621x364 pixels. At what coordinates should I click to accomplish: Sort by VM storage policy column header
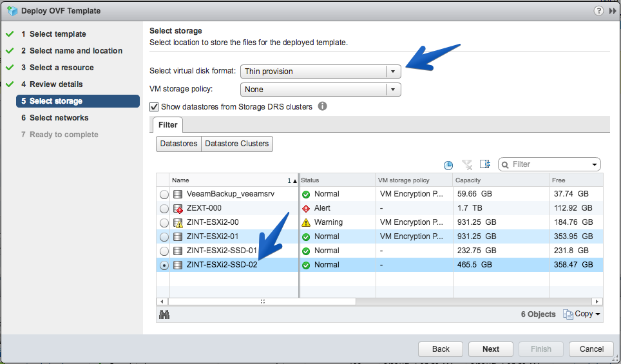[x=414, y=180]
